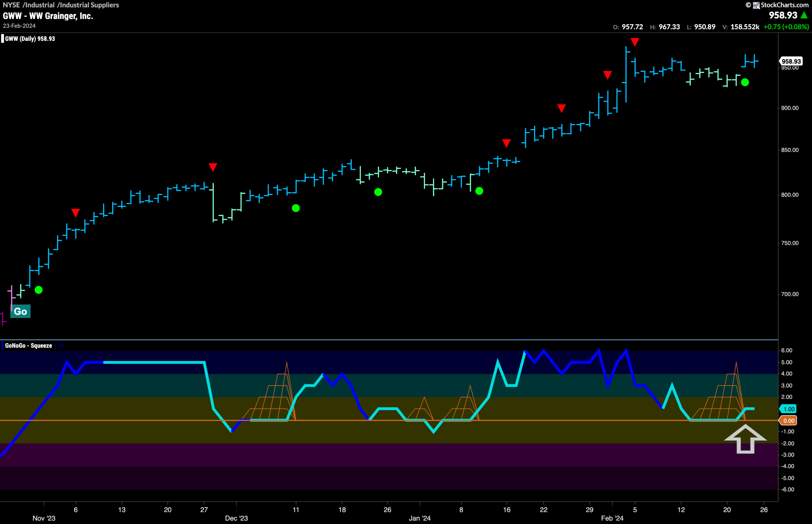Click the white up-arrow annotation in Squeeze panel
The width and height of the screenshot is (812, 524).
[745, 439]
